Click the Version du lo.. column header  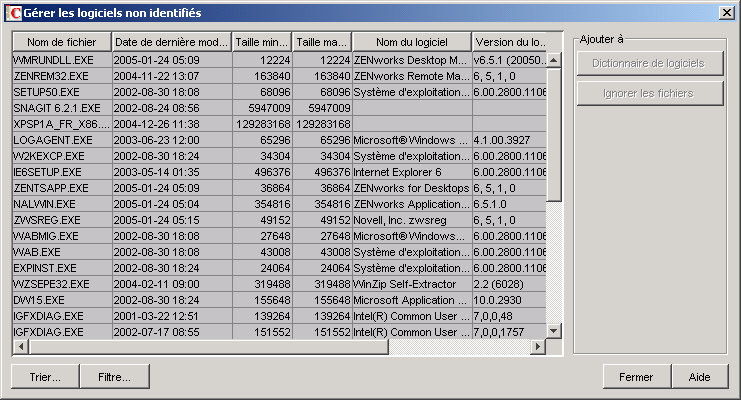pyautogui.click(x=510, y=42)
